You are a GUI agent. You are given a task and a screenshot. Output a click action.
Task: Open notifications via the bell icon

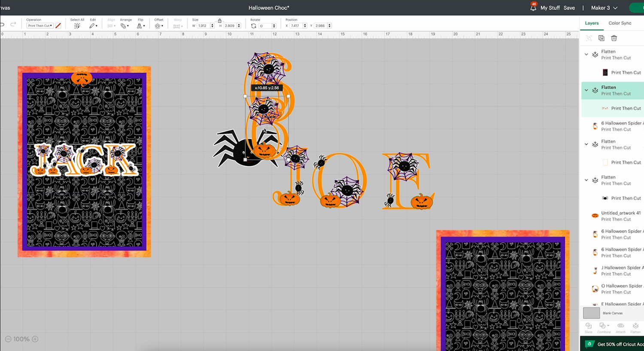[x=533, y=8]
